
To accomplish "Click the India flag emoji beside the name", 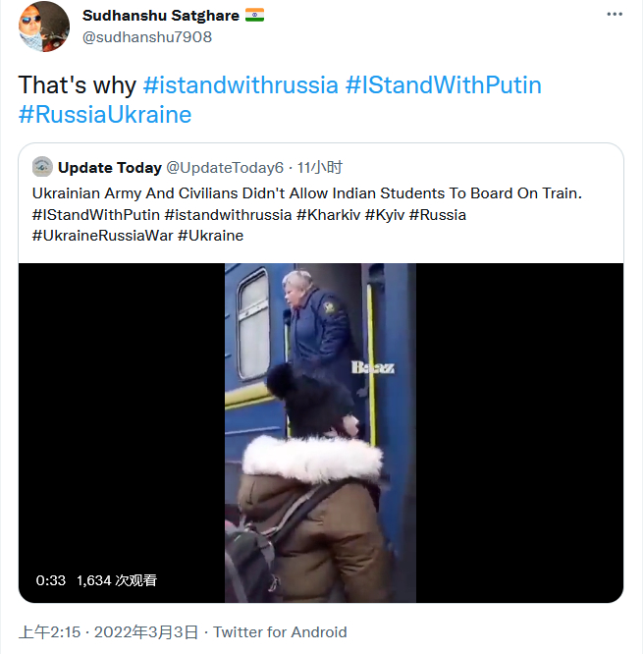I will click(x=255, y=16).
